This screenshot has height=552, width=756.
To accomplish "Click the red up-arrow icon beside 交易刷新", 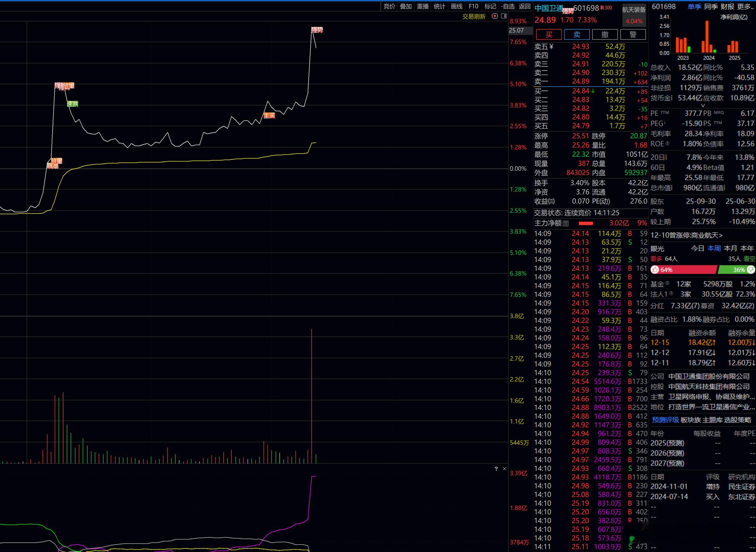I will tap(495, 16).
